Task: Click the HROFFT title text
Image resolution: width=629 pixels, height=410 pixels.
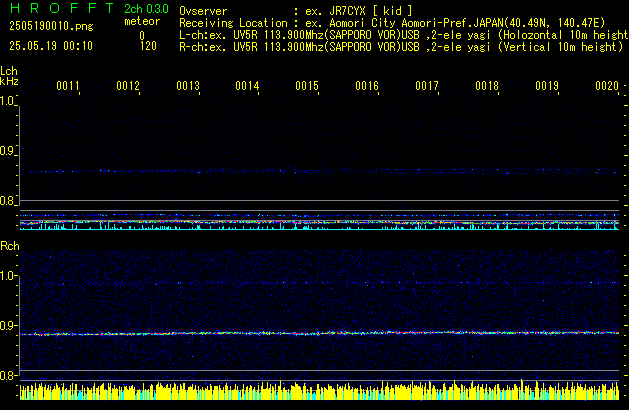Action: click(x=62, y=8)
